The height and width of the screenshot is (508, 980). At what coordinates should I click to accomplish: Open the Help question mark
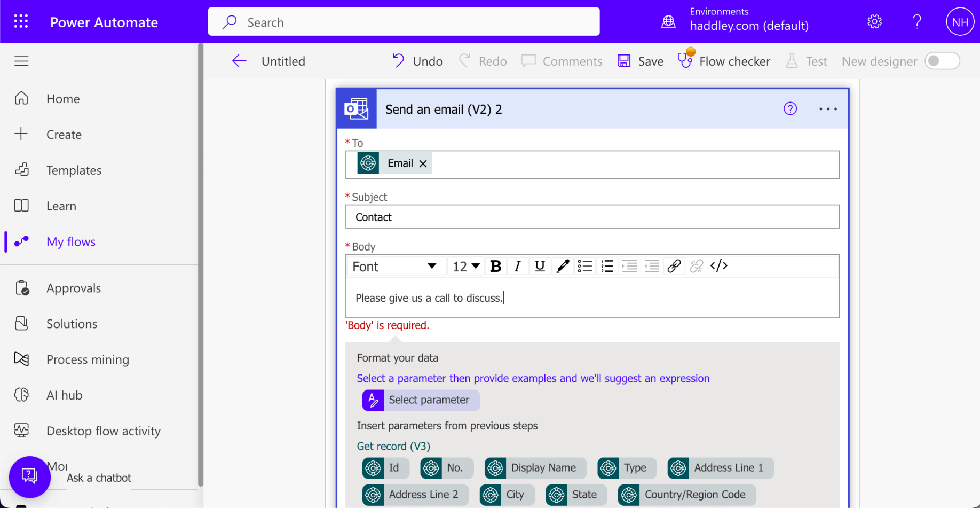917,21
